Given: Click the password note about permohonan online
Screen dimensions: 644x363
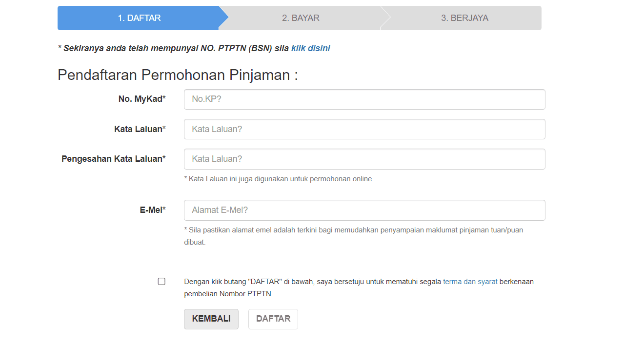Looking at the screenshot, I should (x=279, y=179).
